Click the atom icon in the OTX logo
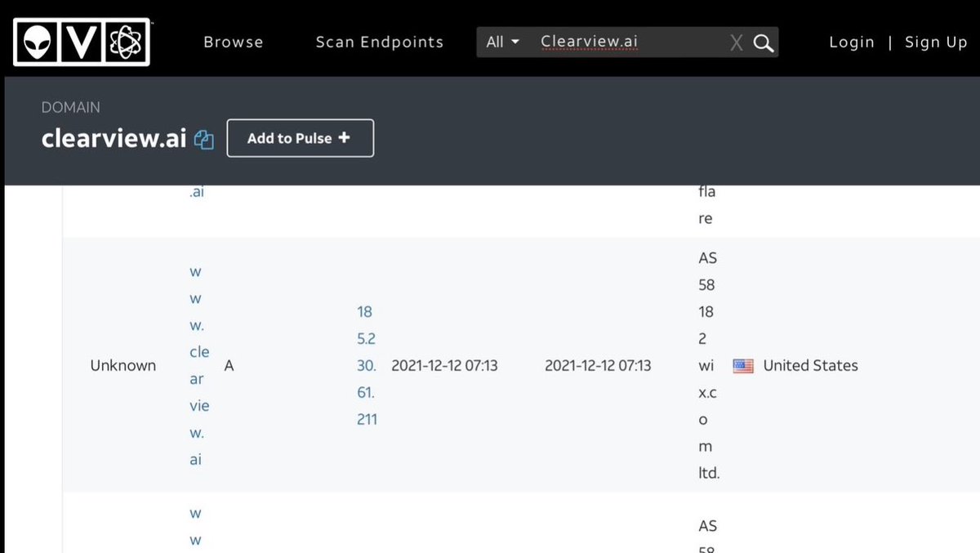 (x=126, y=42)
